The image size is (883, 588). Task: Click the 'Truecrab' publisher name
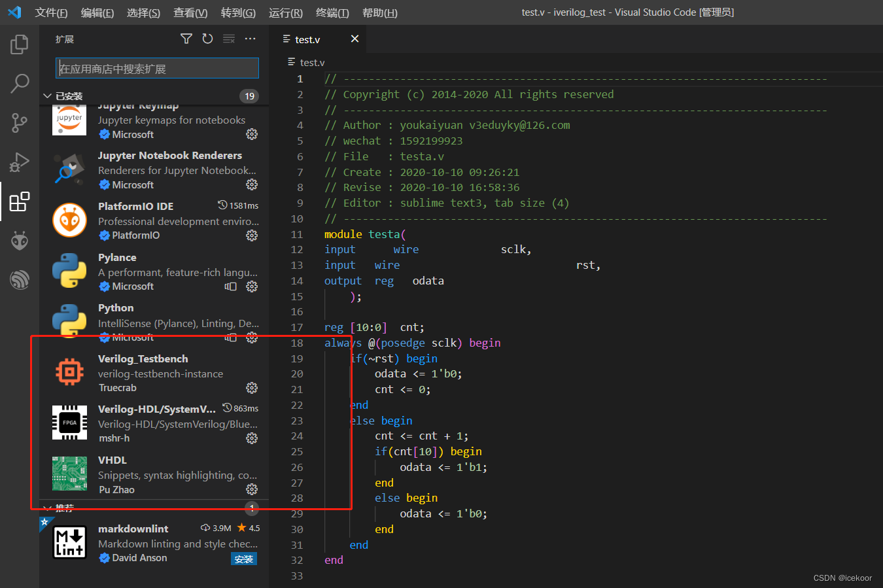[x=118, y=388]
